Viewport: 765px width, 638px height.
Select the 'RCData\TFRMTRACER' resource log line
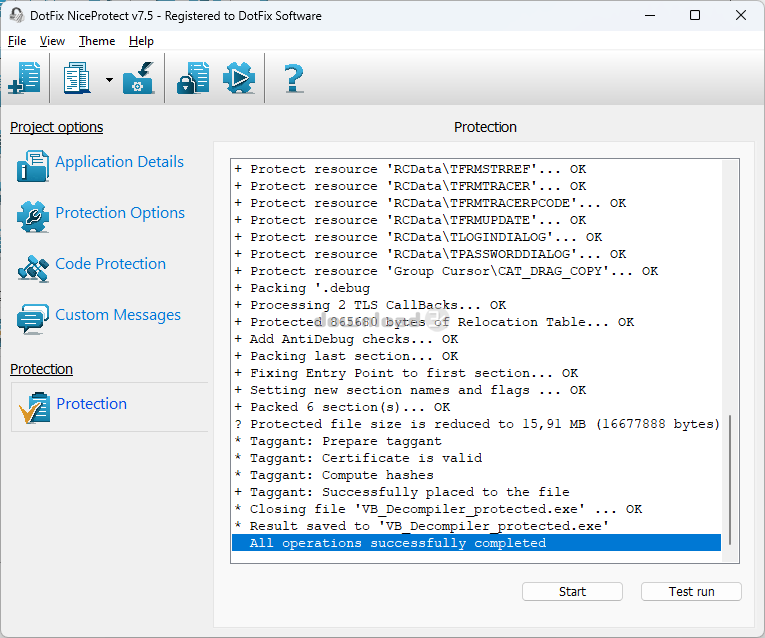tap(476, 186)
